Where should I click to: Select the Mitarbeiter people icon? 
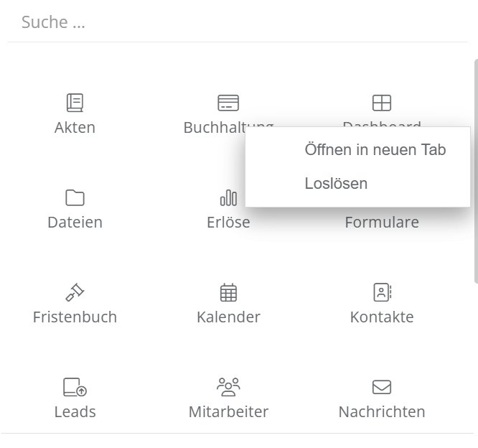228,387
